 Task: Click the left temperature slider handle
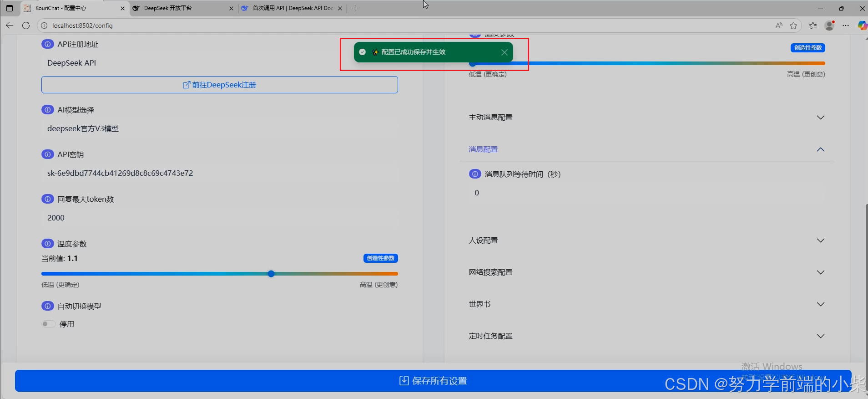click(x=271, y=274)
